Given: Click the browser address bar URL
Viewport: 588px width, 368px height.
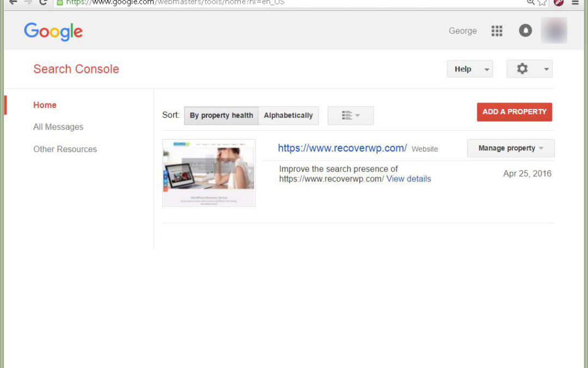Looking at the screenshot, I should point(175,3).
